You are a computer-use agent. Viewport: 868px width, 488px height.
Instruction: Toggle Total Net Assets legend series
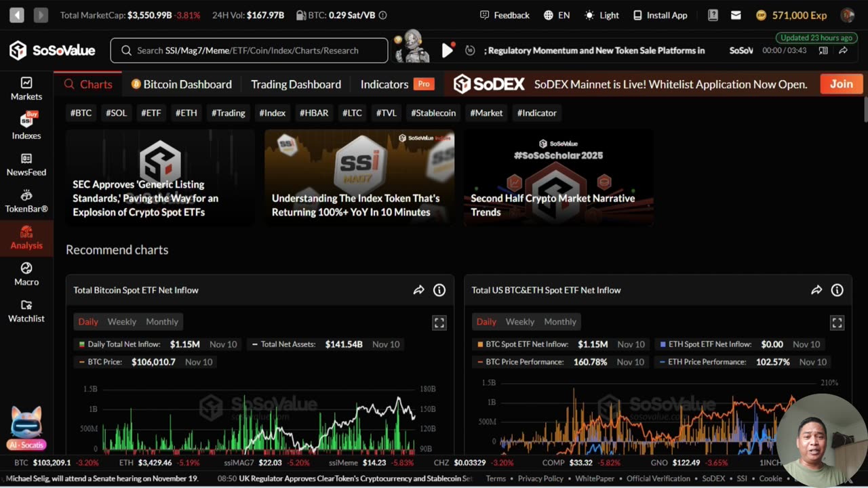point(325,344)
